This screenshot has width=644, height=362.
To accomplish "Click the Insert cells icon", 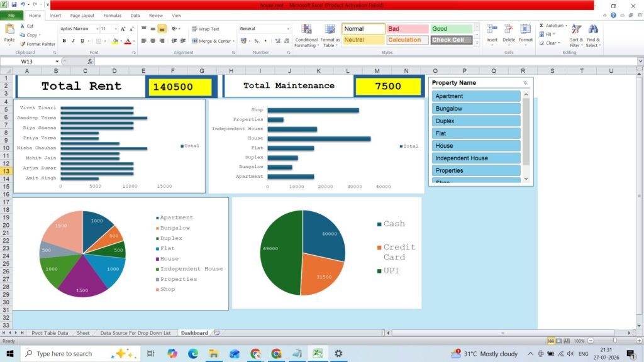I will (492, 30).
